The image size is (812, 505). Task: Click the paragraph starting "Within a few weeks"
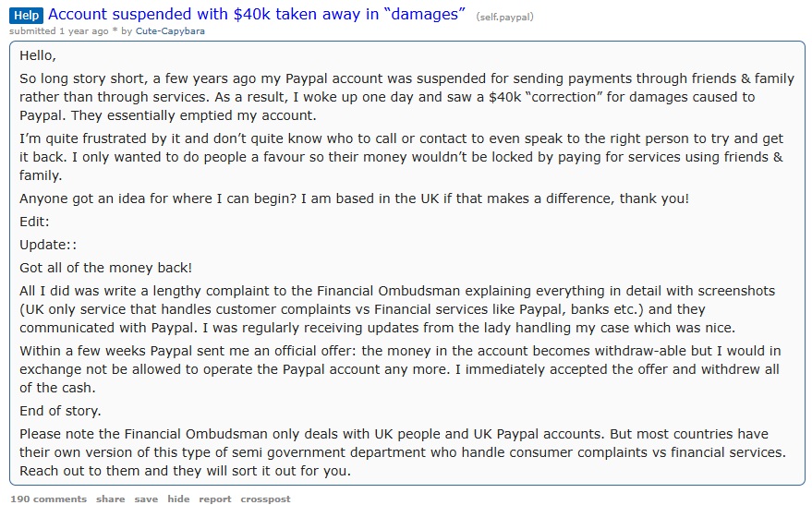400,369
